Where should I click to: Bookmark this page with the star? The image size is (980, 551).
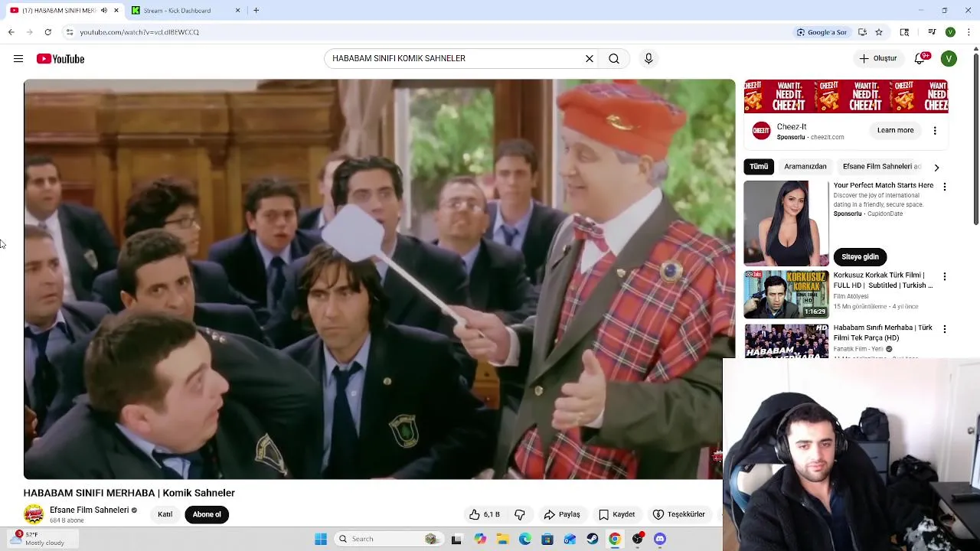(879, 32)
